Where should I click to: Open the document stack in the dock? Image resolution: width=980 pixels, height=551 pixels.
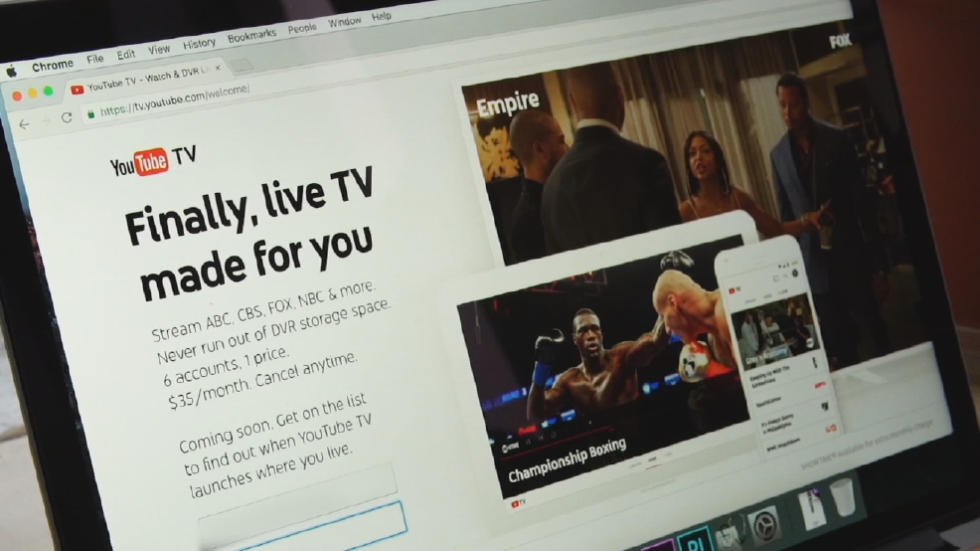pyautogui.click(x=811, y=508)
